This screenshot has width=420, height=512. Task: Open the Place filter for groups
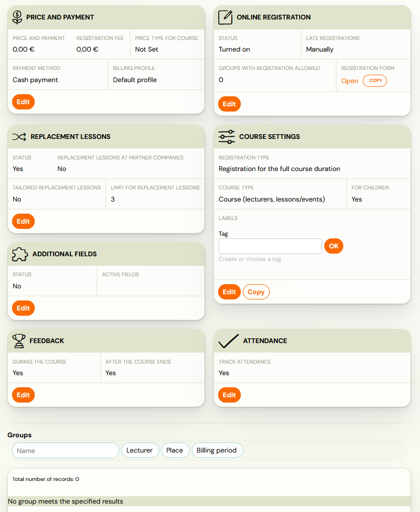tap(175, 450)
